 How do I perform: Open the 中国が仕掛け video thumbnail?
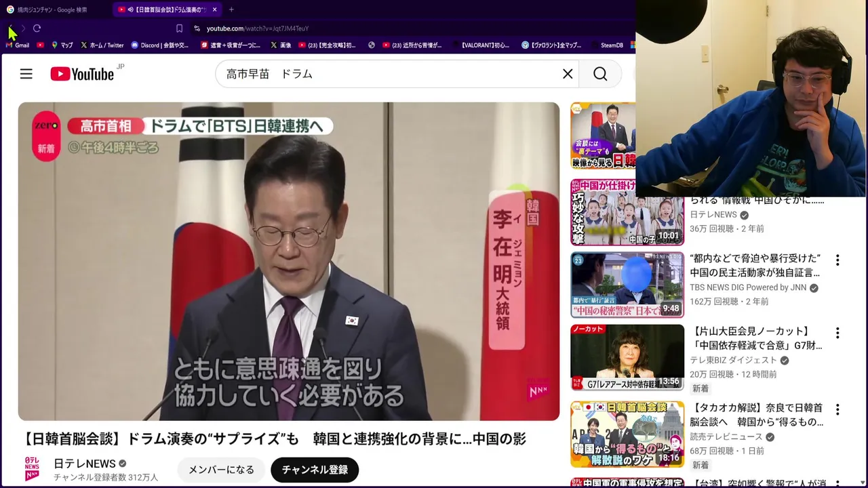(627, 212)
